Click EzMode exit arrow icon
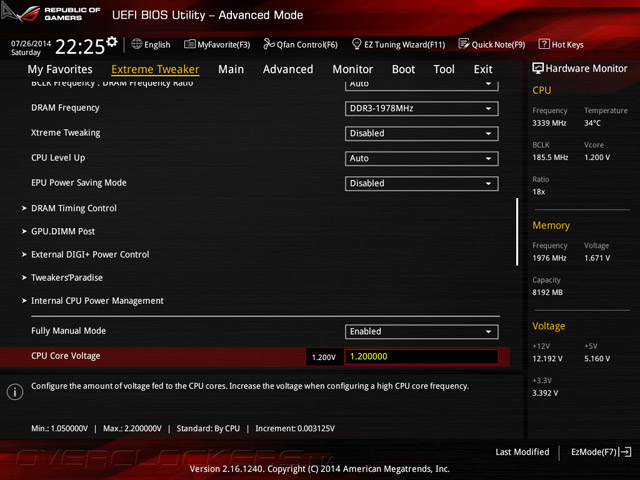 click(625, 452)
